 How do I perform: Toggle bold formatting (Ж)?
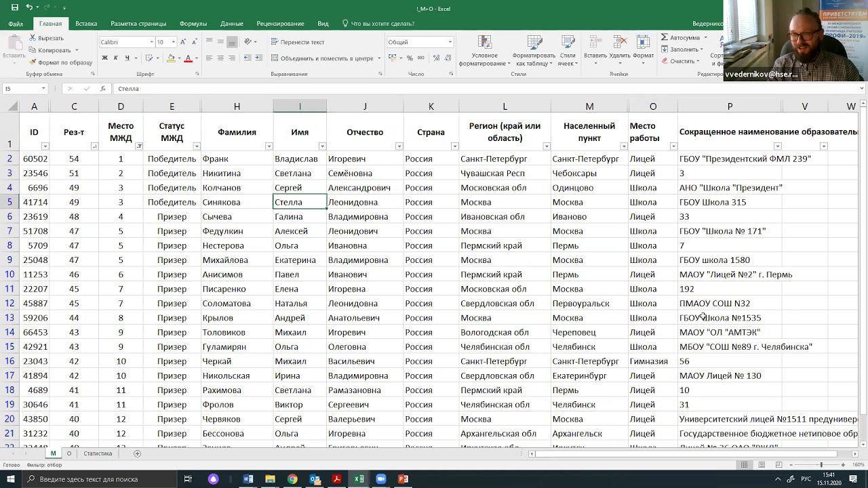tap(104, 58)
